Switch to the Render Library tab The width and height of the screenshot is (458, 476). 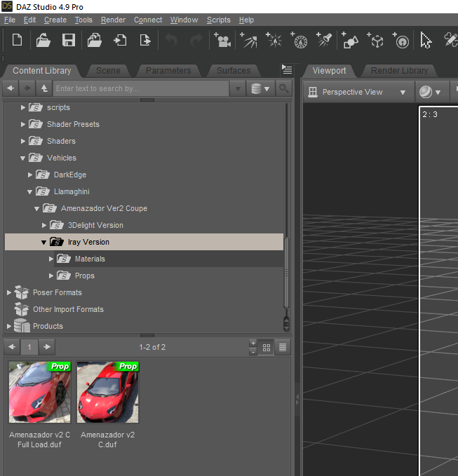click(x=399, y=71)
